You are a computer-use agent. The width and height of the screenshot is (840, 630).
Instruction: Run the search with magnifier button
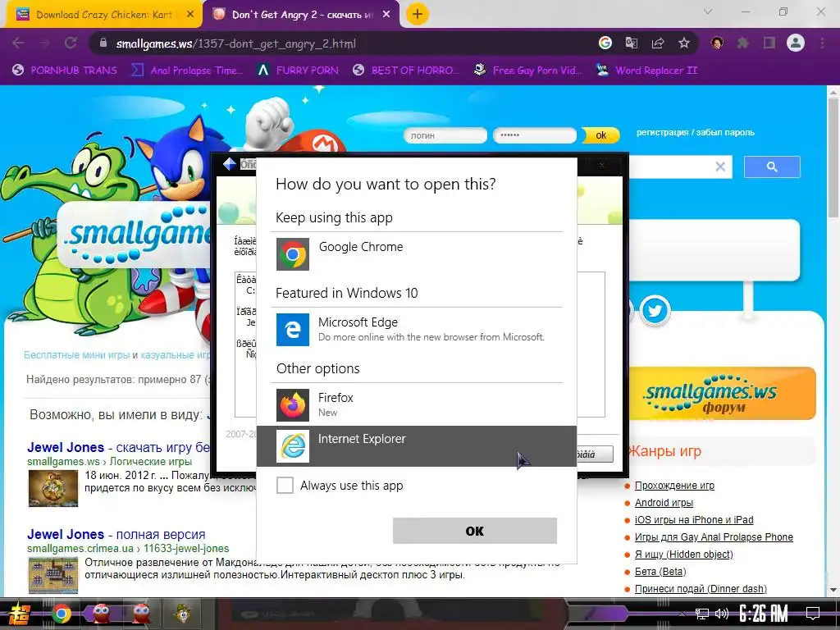[x=772, y=167]
